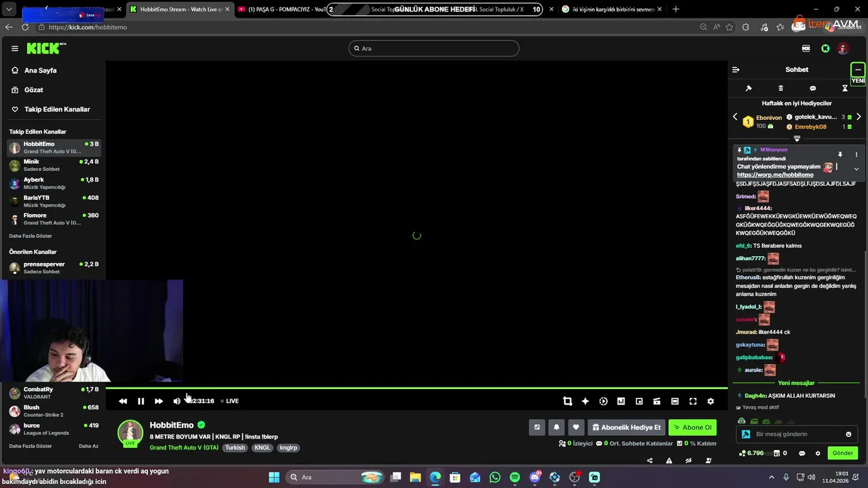Mute the stream volume
The width and height of the screenshot is (868, 488).
click(177, 401)
